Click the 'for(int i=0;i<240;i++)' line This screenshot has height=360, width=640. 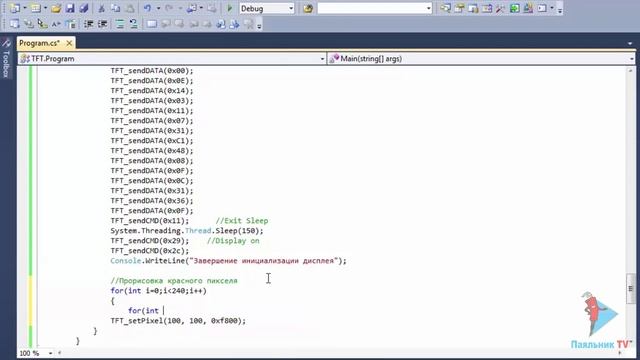pyautogui.click(x=158, y=291)
